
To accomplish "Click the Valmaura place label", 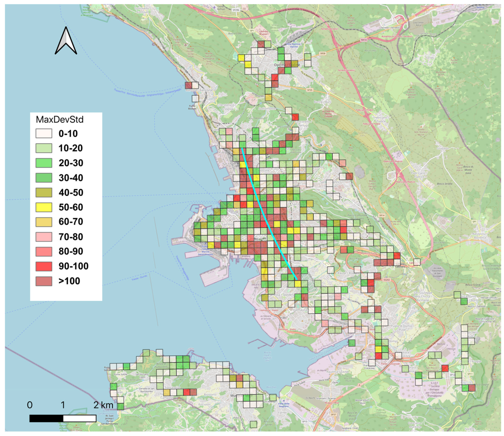I will point(300,310).
